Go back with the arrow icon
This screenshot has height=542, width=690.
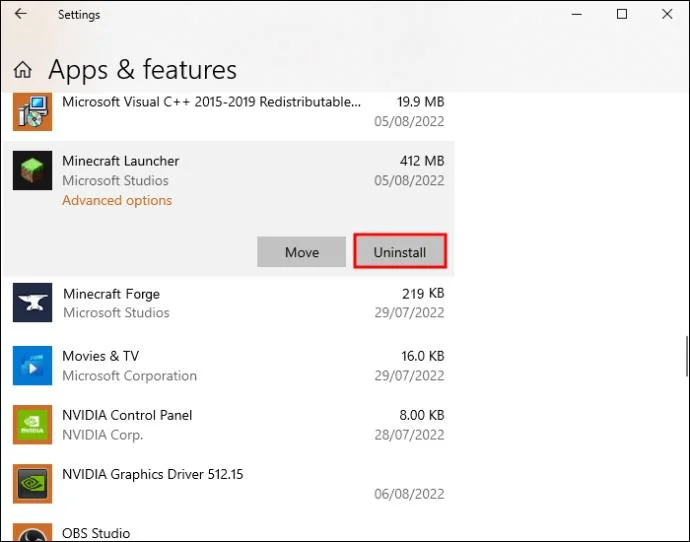tap(21, 14)
